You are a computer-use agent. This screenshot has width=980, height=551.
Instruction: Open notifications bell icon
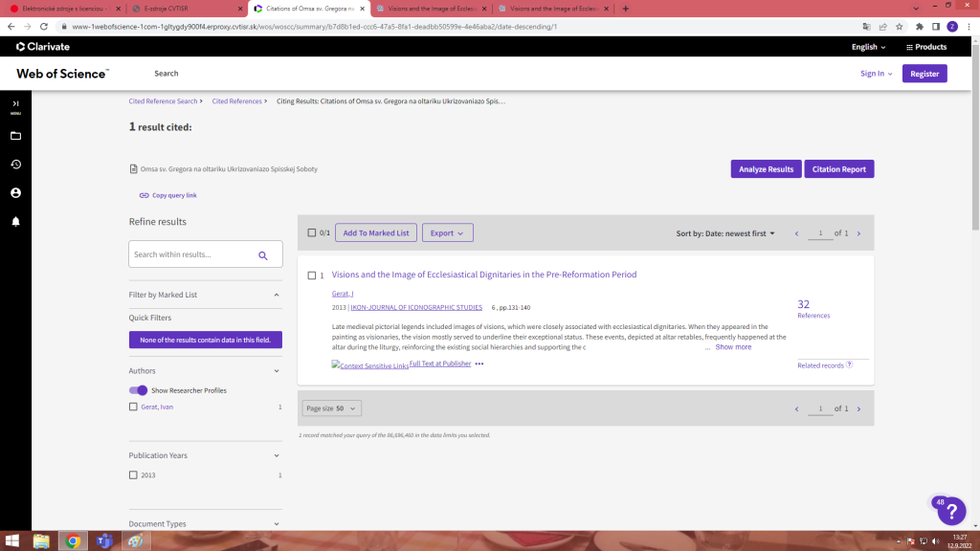[15, 222]
